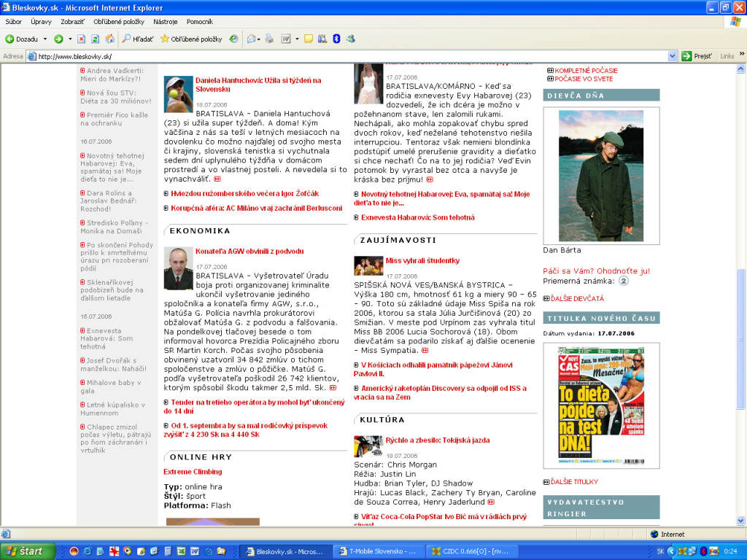The height and width of the screenshot is (560, 747).
Task: Open the Súbor menu
Action: (x=13, y=21)
